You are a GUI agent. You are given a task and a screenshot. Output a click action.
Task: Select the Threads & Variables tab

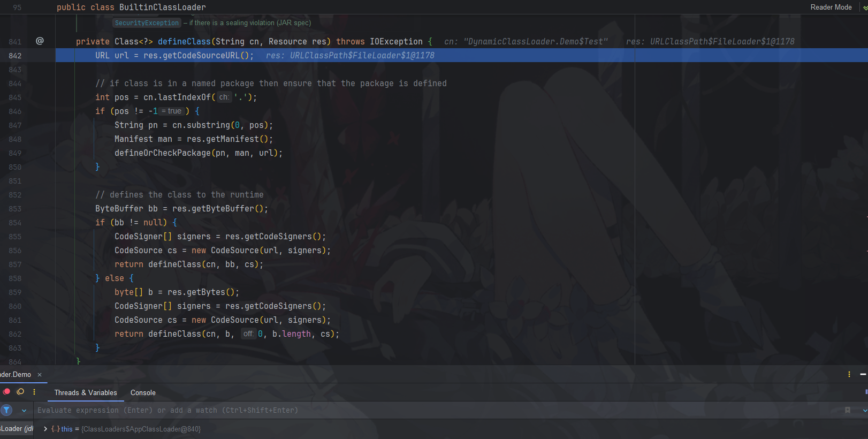[86, 392]
